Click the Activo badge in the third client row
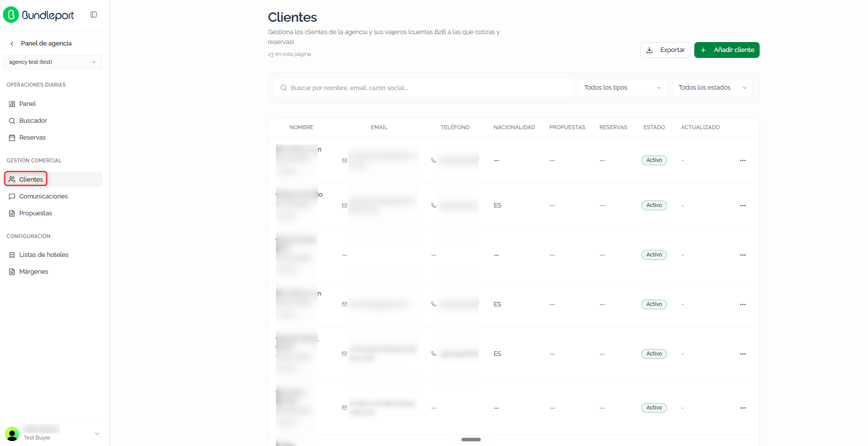Viewport: 868px width, 446px height. [654, 255]
